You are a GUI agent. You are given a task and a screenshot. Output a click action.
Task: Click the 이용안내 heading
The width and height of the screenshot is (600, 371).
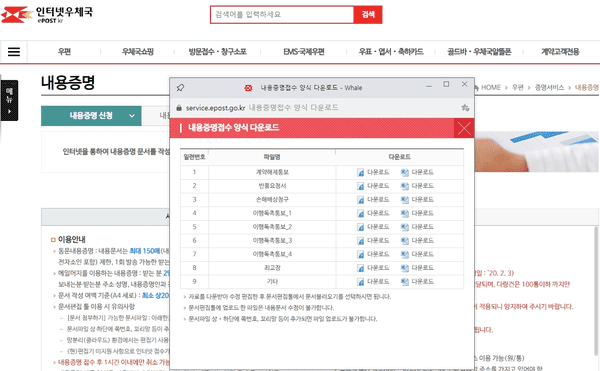point(72,239)
